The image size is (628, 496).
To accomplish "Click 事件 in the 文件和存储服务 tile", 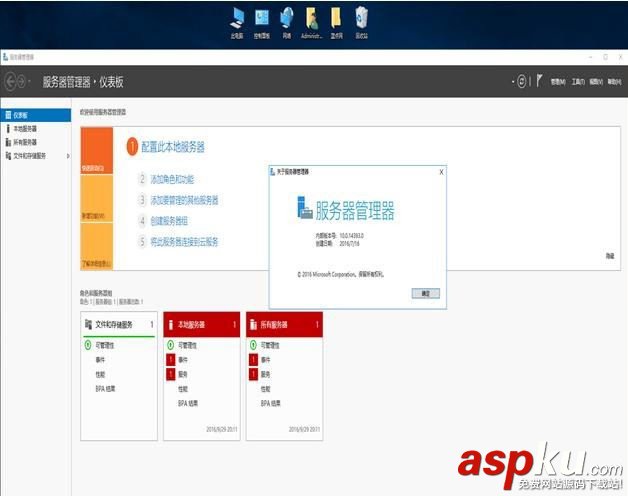I will 100,360.
